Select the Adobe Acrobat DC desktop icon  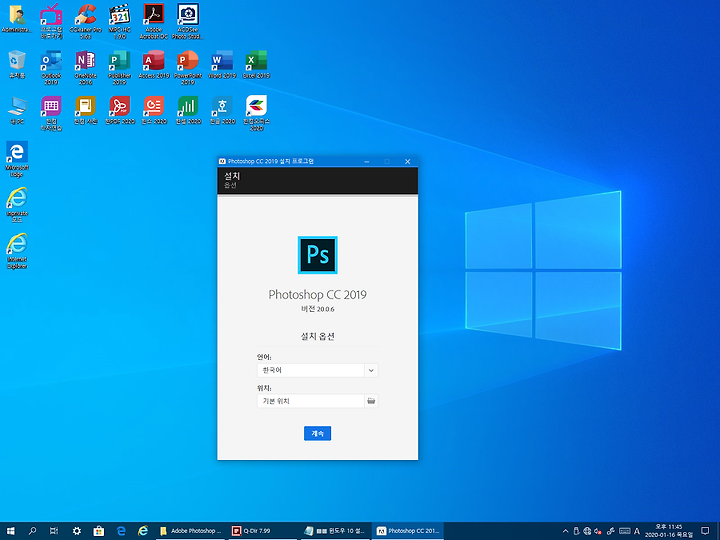[x=154, y=21]
